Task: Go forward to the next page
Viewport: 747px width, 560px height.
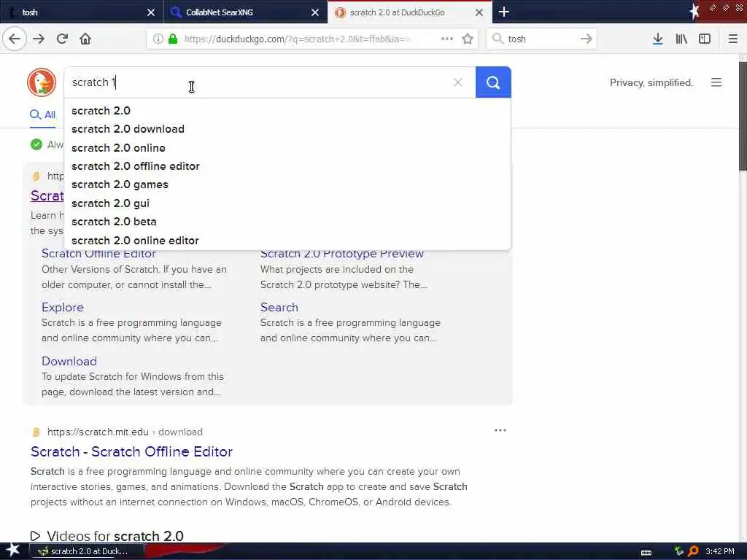Action: (39, 39)
